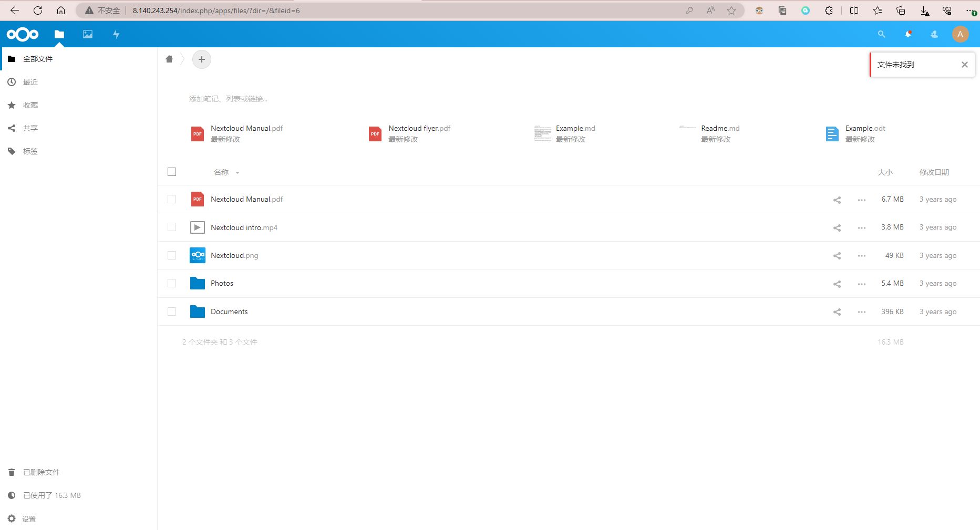Open browser split screen icon
The height and width of the screenshot is (530, 980).
(854, 11)
